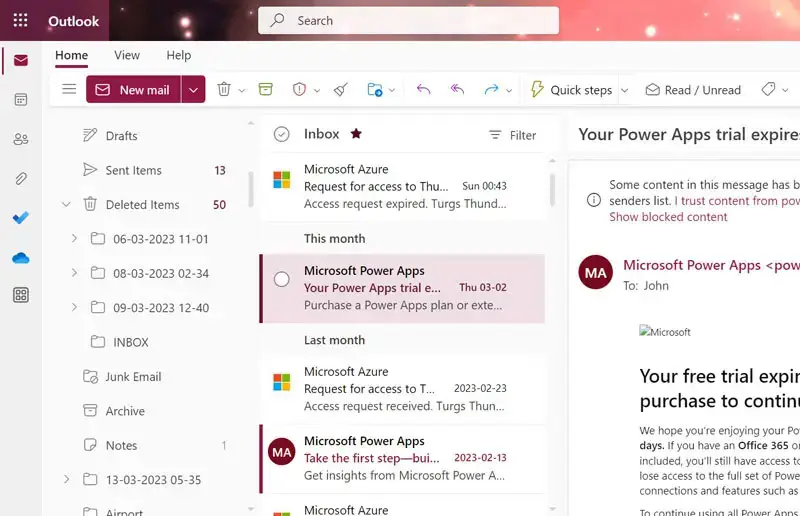
Task: Click the Outlook brand label
Action: pyautogui.click(x=73, y=21)
